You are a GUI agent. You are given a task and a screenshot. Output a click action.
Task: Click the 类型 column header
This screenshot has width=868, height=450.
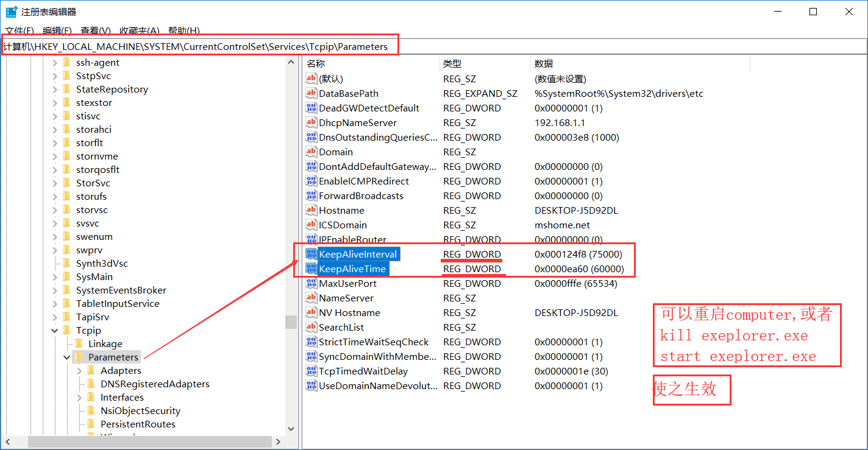(x=452, y=63)
